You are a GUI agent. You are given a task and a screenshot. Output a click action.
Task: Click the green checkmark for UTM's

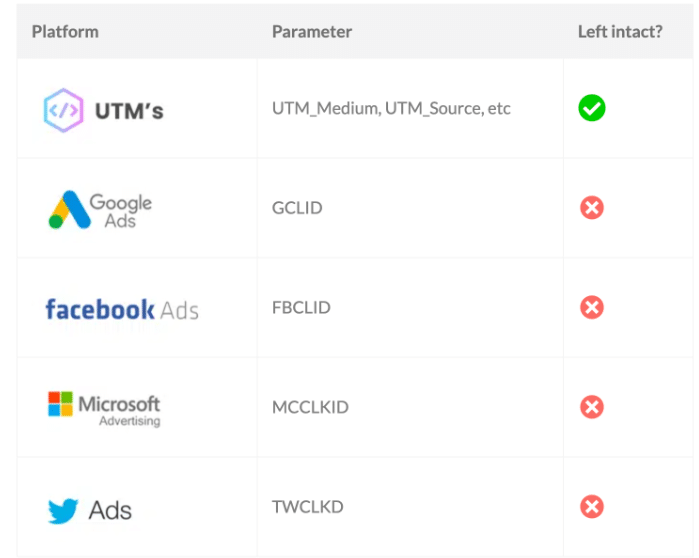click(592, 108)
